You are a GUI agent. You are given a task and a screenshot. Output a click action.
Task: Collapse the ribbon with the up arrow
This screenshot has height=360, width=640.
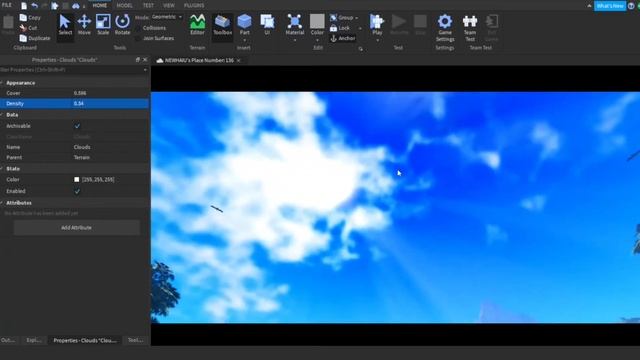pos(589,6)
